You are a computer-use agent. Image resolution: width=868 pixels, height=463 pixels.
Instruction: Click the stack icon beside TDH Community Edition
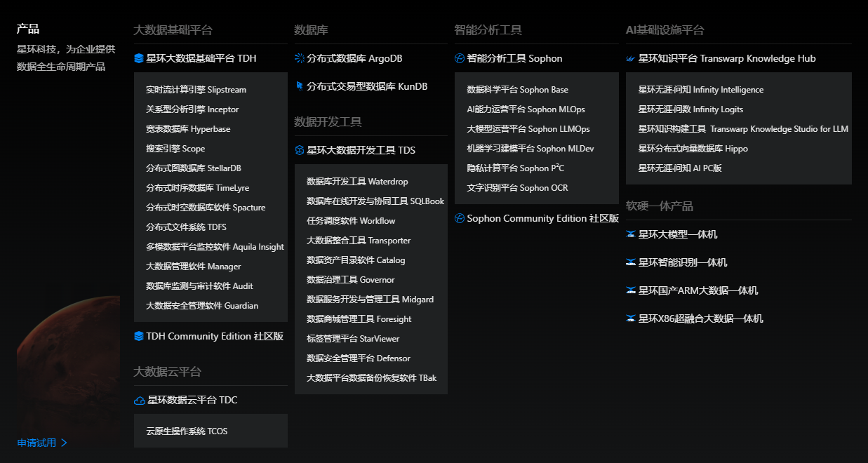[x=138, y=337]
